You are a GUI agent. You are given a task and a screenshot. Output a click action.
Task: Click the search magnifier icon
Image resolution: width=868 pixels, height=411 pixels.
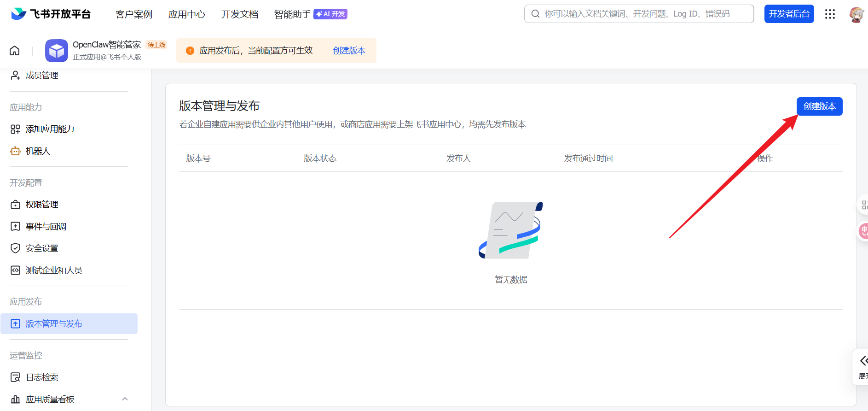tap(535, 14)
